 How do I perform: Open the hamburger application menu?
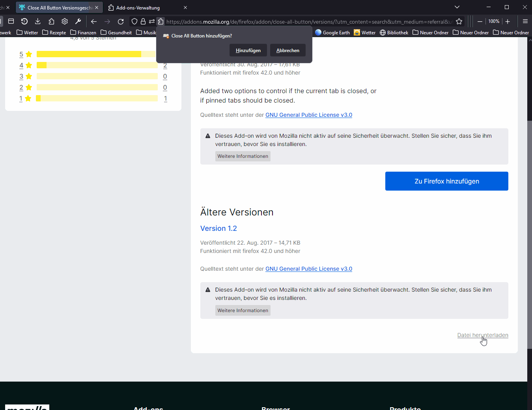click(525, 22)
